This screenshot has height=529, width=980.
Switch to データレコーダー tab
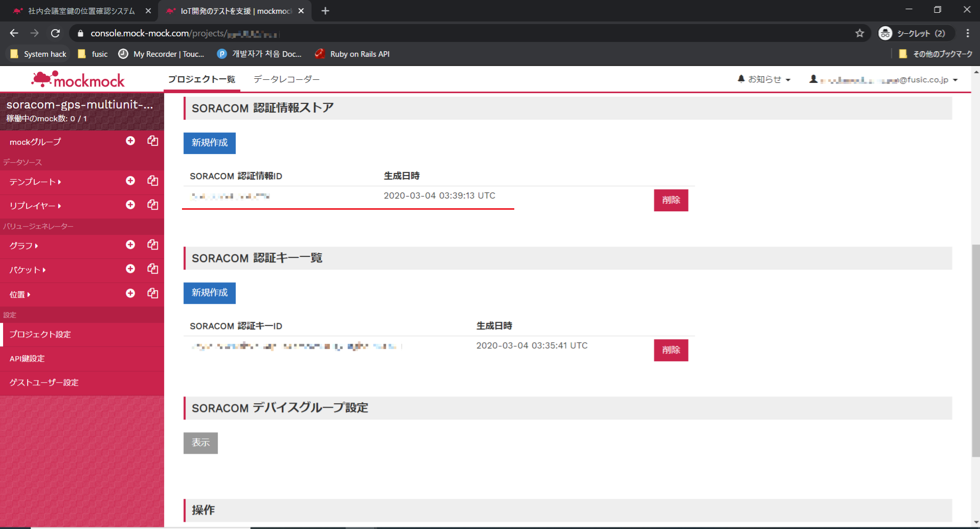coord(286,79)
